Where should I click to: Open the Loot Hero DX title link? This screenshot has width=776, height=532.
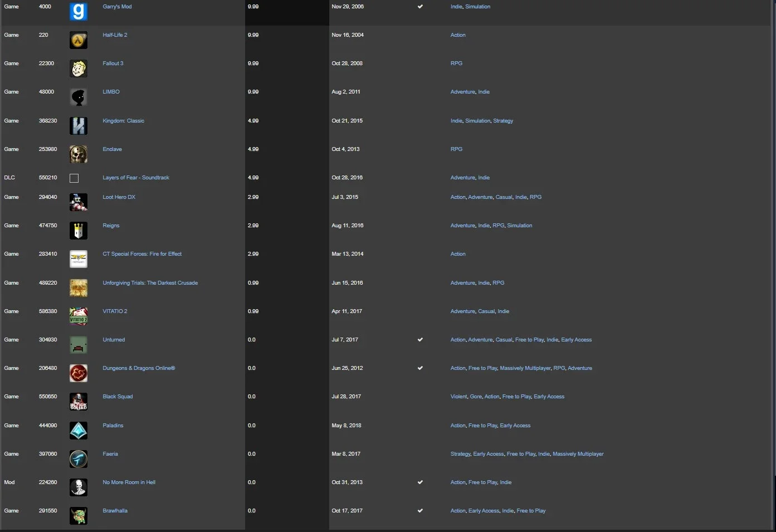(119, 197)
